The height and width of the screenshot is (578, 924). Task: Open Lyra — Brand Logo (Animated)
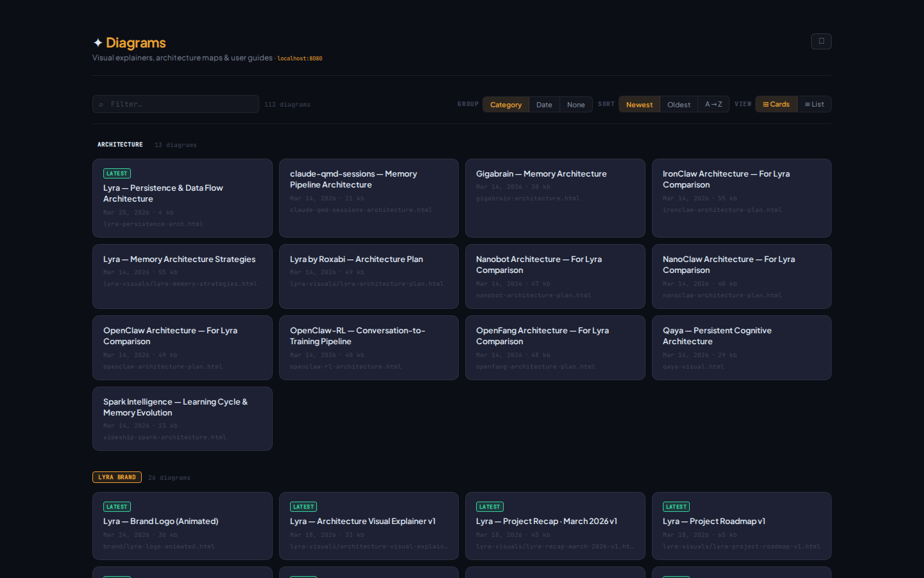182,525
